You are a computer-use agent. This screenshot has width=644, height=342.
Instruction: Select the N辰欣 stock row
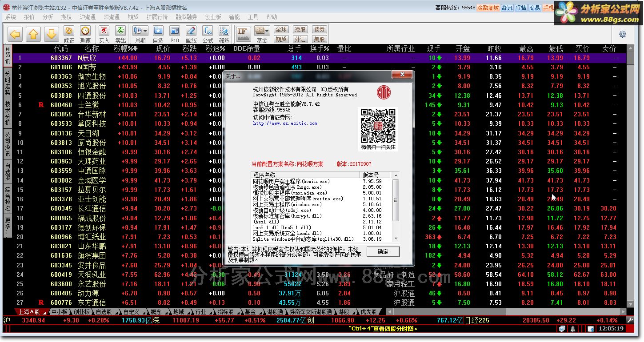click(x=319, y=58)
